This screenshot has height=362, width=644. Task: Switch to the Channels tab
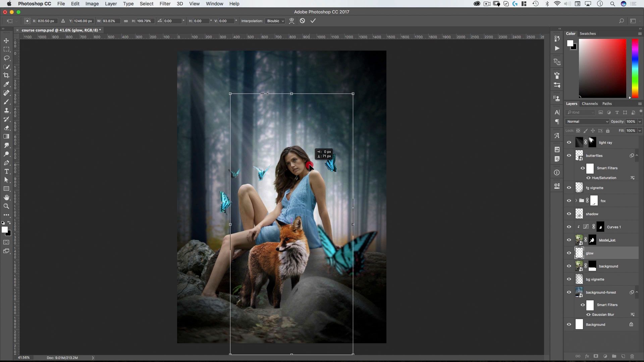590,104
